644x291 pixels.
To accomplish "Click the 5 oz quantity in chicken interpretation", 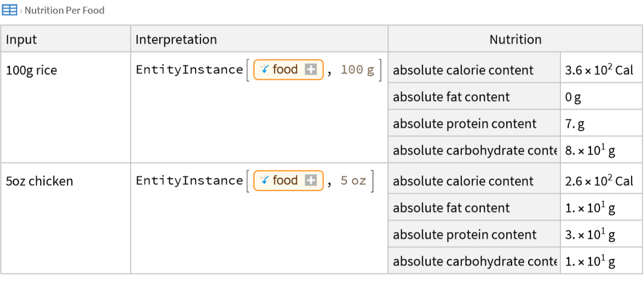I will 353,181.
